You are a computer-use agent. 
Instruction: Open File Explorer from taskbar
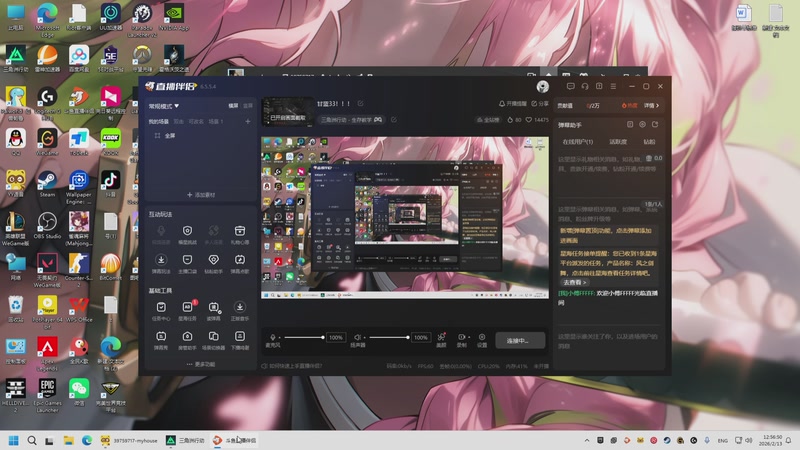pos(68,440)
